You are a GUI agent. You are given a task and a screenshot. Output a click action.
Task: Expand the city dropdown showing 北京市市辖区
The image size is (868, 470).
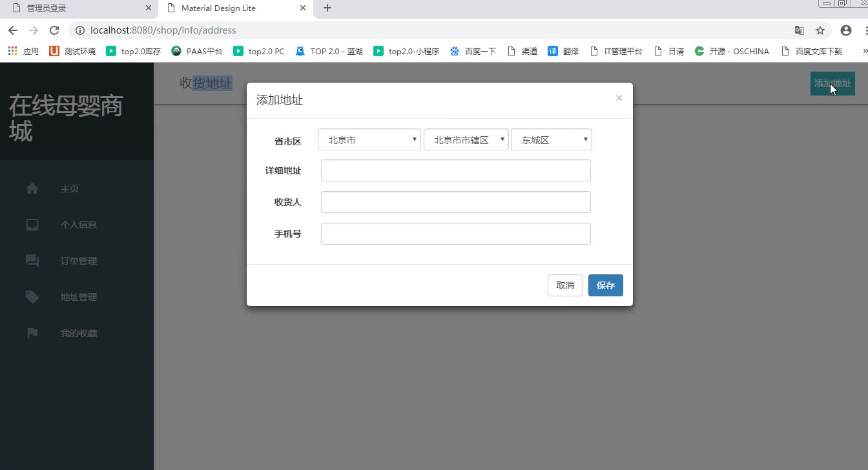466,140
